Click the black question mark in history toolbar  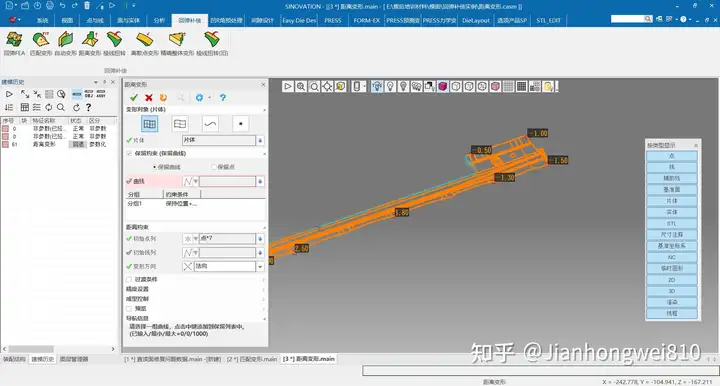pyautogui.click(x=88, y=107)
